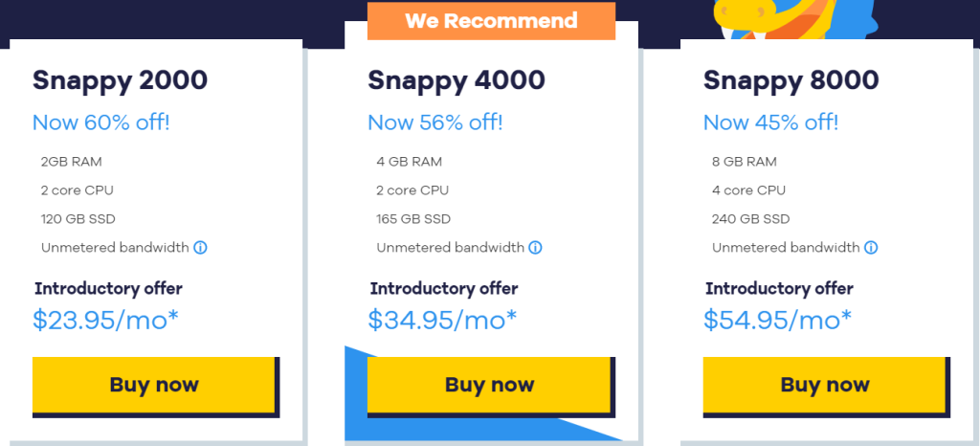Click the Now 56% off text
The width and height of the screenshot is (980, 446).
tap(435, 123)
